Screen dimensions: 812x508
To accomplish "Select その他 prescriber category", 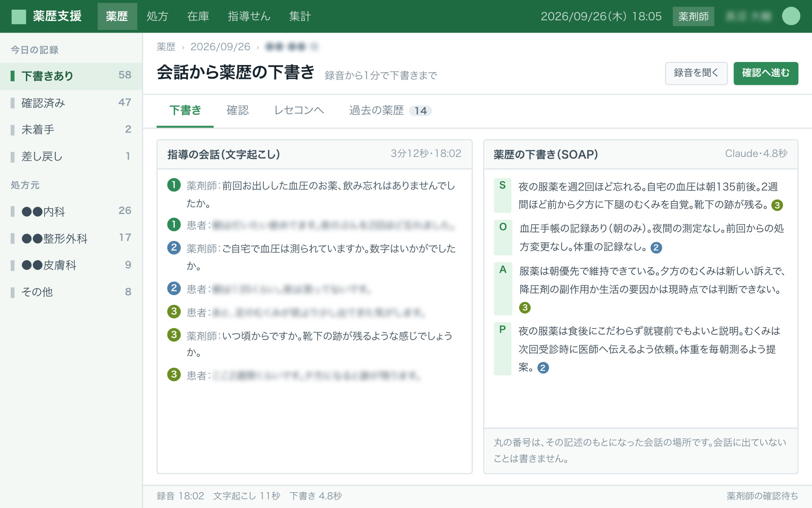I will coord(71,292).
